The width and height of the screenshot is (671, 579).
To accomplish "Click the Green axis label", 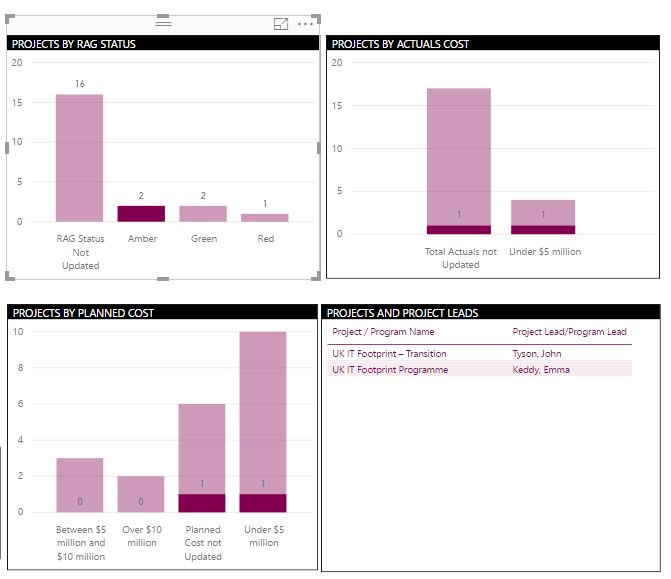I will pos(204,238).
